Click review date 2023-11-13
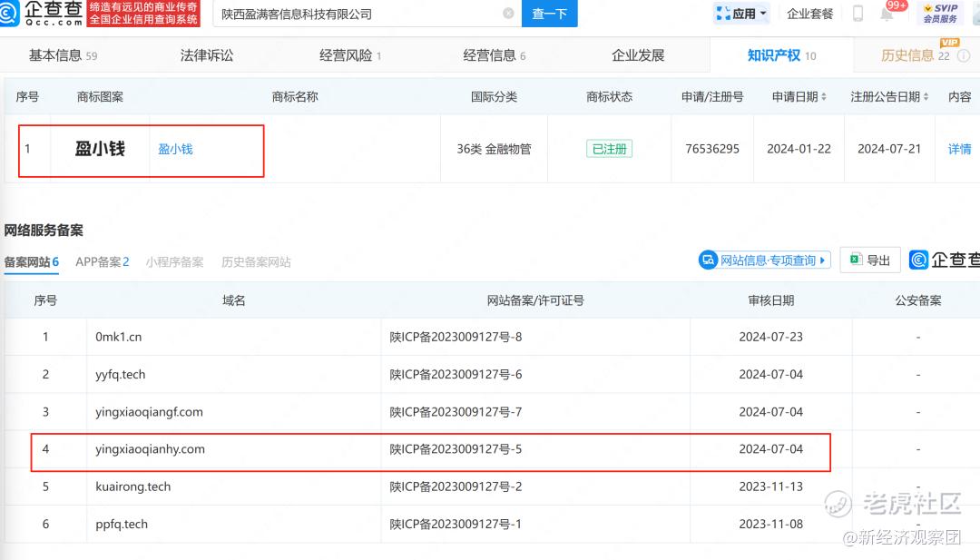The width and height of the screenshot is (980, 560). click(770, 486)
